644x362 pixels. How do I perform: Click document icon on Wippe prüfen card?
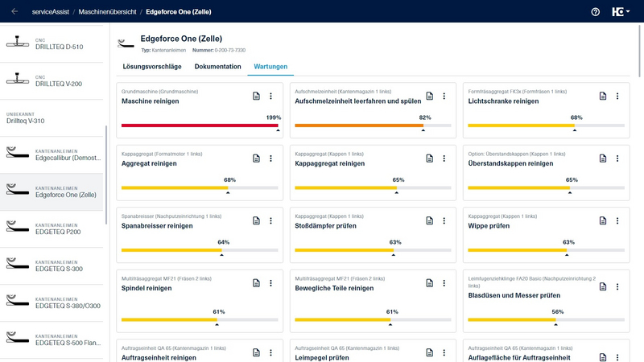[604, 221]
